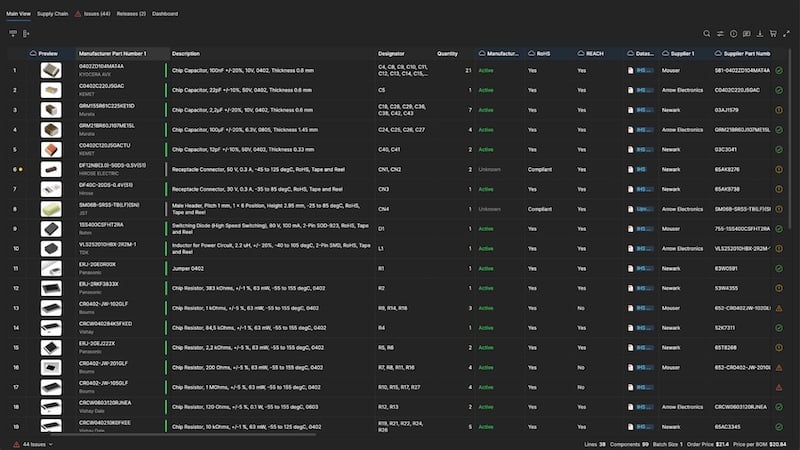The image size is (800, 450).
Task: Open green header thumbnail on row 8
Action: tap(51, 209)
